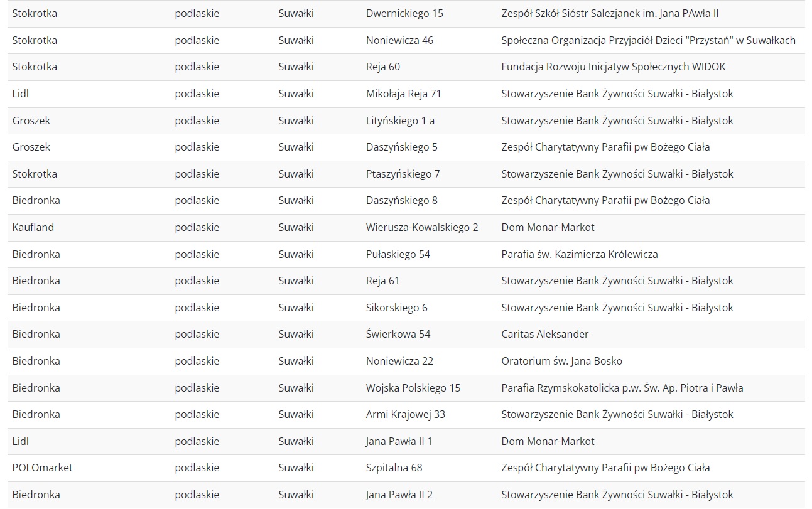Select the address Jana Pawła II 1
The width and height of the screenshot is (812, 509).
point(399,441)
